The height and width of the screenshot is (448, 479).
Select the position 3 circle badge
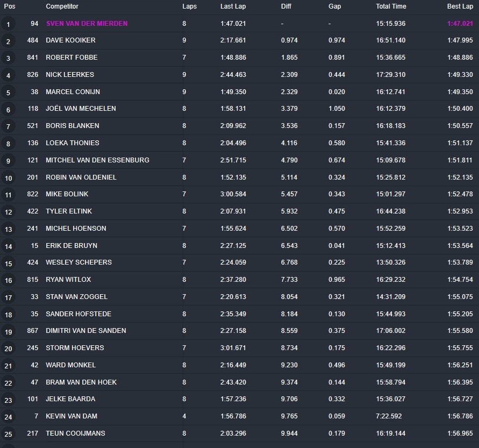click(8, 59)
